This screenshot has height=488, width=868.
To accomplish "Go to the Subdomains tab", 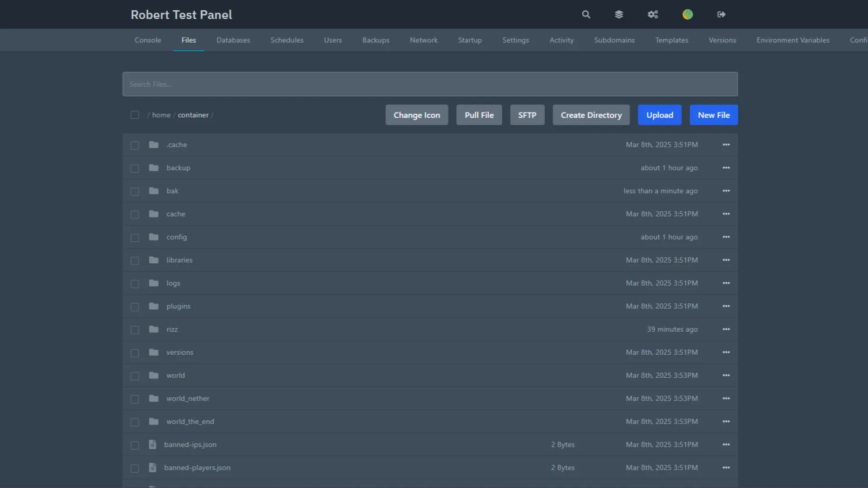I will [x=614, y=40].
